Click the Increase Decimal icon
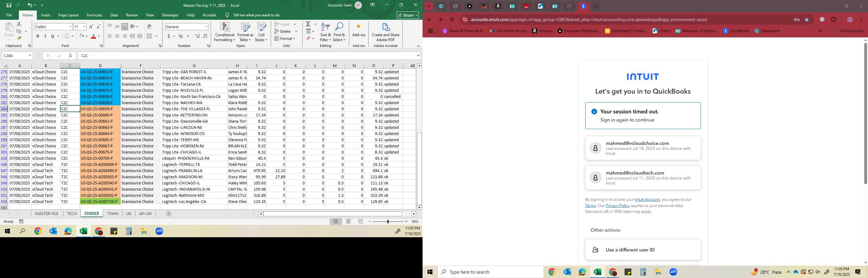868x278 pixels. pyautogui.click(x=198, y=36)
